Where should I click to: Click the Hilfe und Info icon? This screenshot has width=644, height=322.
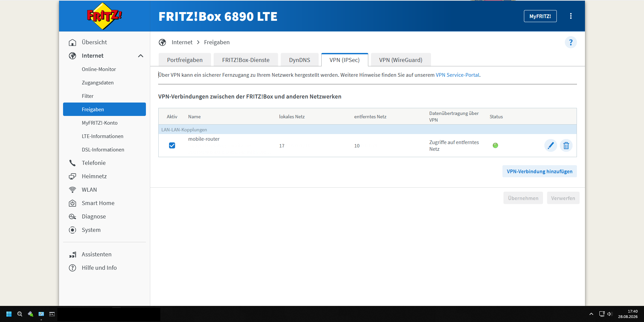coord(72,268)
